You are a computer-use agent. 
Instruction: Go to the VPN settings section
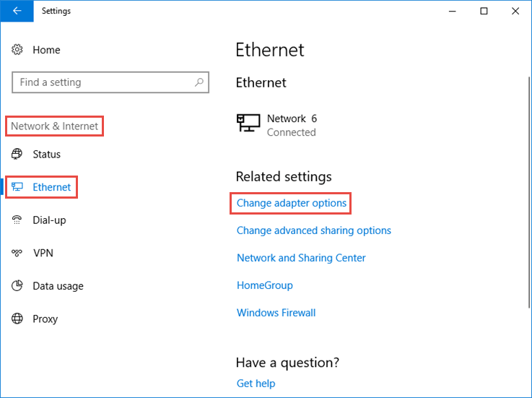43,253
